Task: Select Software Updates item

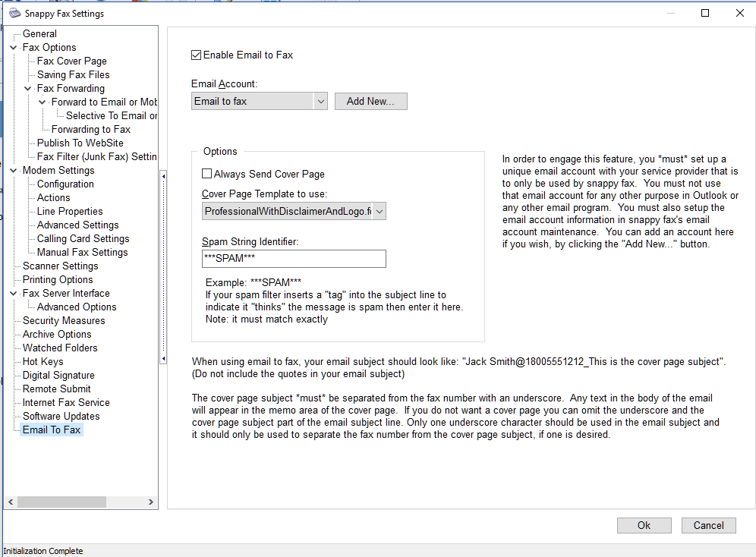Action: (61, 417)
